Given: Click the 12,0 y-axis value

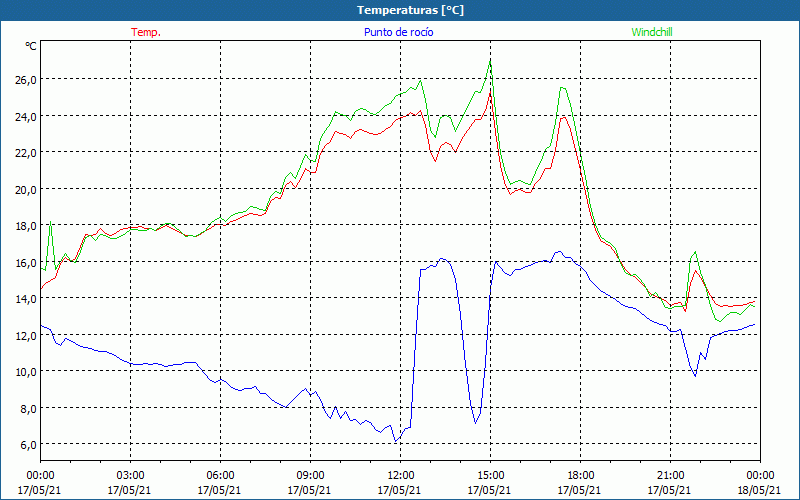Looking at the screenshot, I should 26,335.
